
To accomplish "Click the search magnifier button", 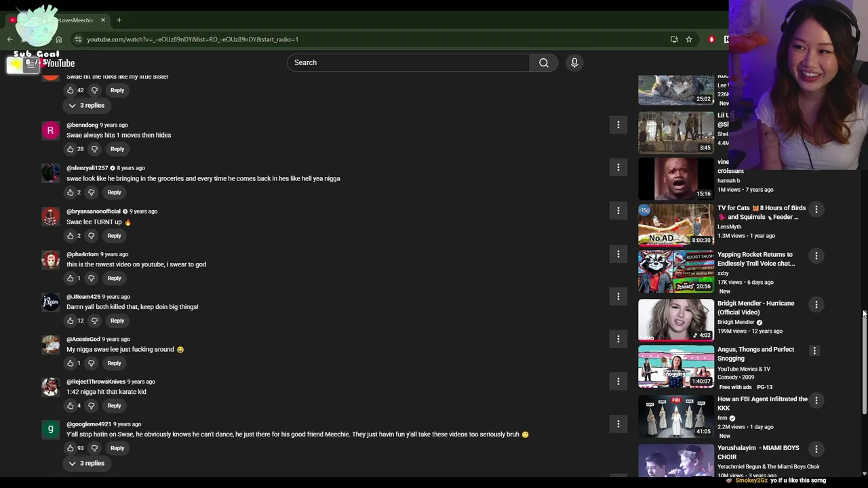I will [x=543, y=62].
